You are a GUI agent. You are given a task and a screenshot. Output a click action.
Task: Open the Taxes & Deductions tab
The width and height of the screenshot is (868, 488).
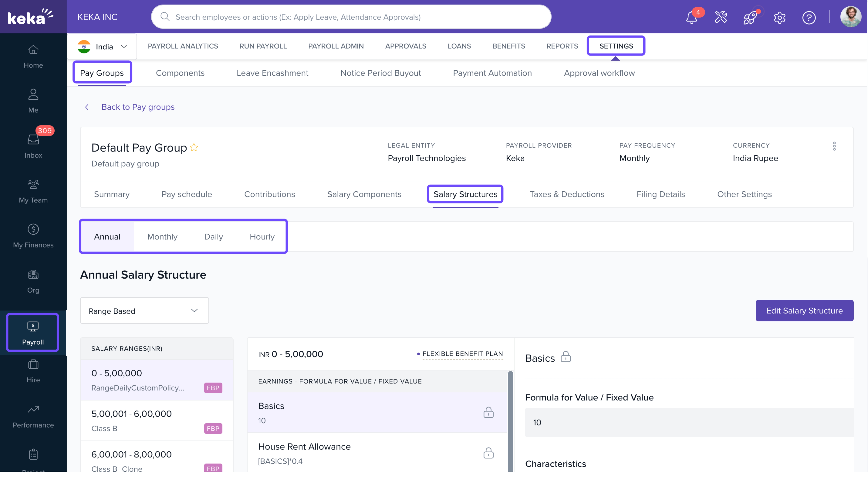[x=567, y=194]
